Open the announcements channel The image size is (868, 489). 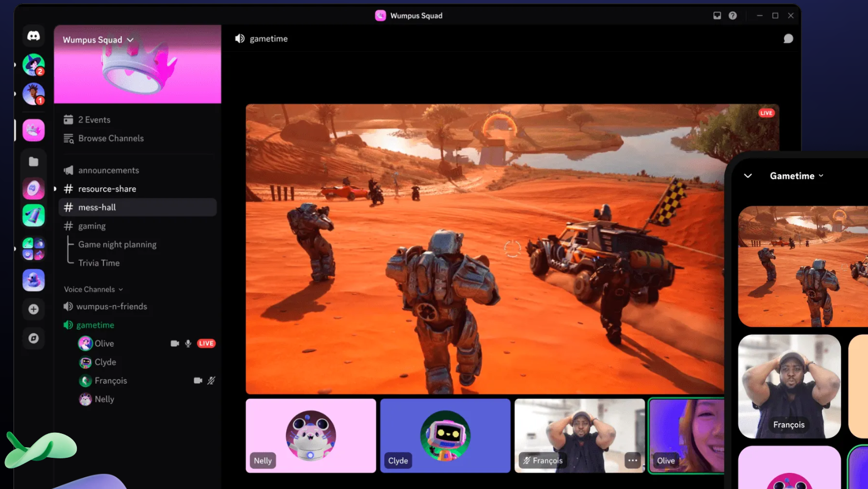[138, 170]
